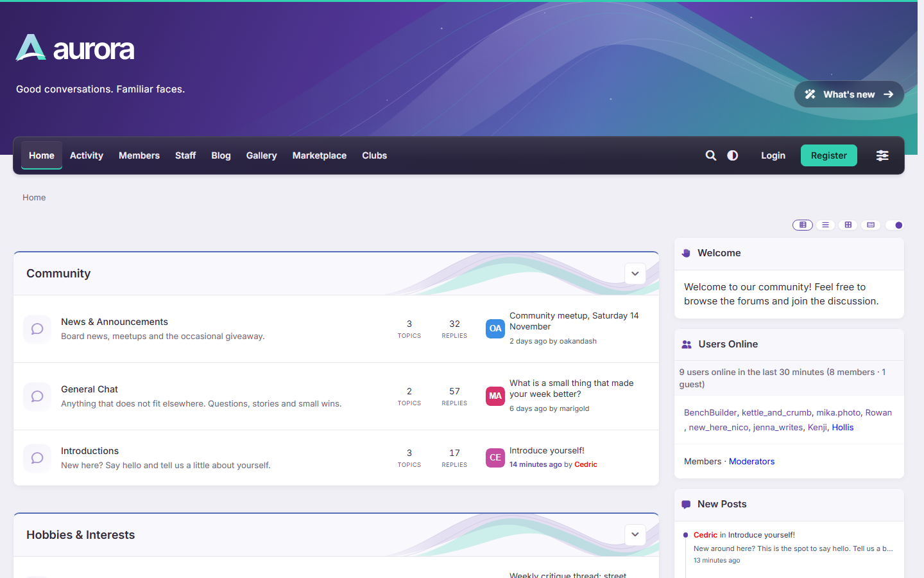Switch to card list layout icon
Image resolution: width=924 pixels, height=578 pixels.
[x=870, y=225]
